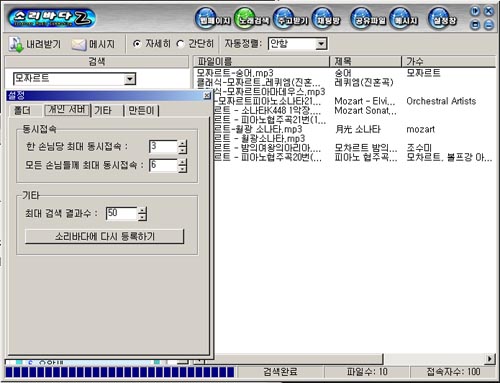Click the 검색 panel header
The image size is (500, 383).
tap(97, 61)
